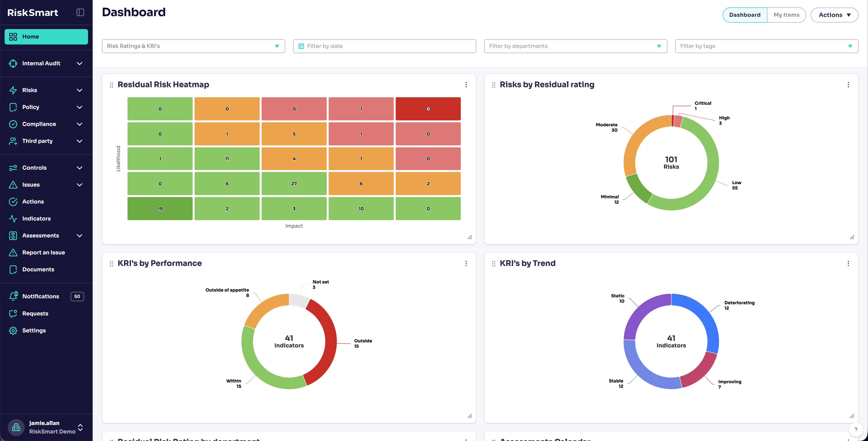Open the Filter by departments dropdown
The image size is (868, 441).
point(576,46)
